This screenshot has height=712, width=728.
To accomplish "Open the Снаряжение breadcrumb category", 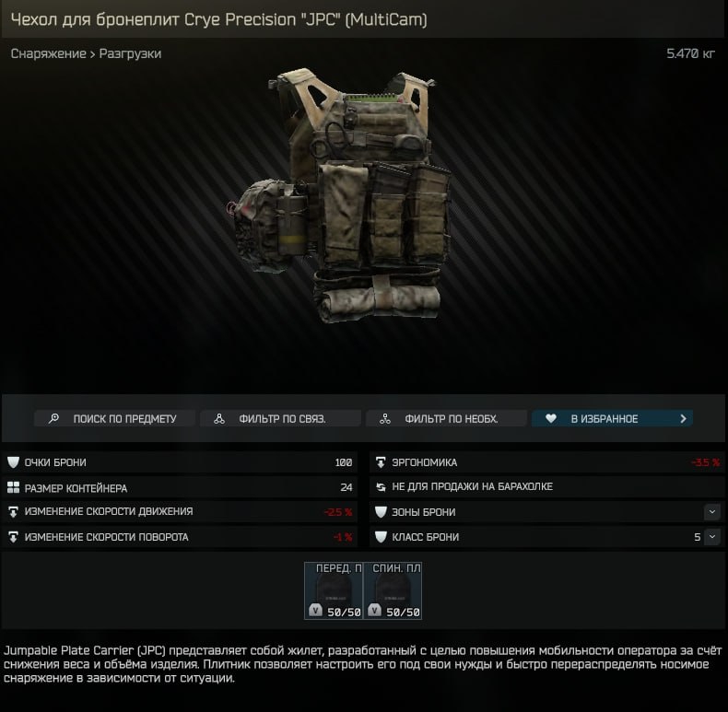I will tap(48, 53).
